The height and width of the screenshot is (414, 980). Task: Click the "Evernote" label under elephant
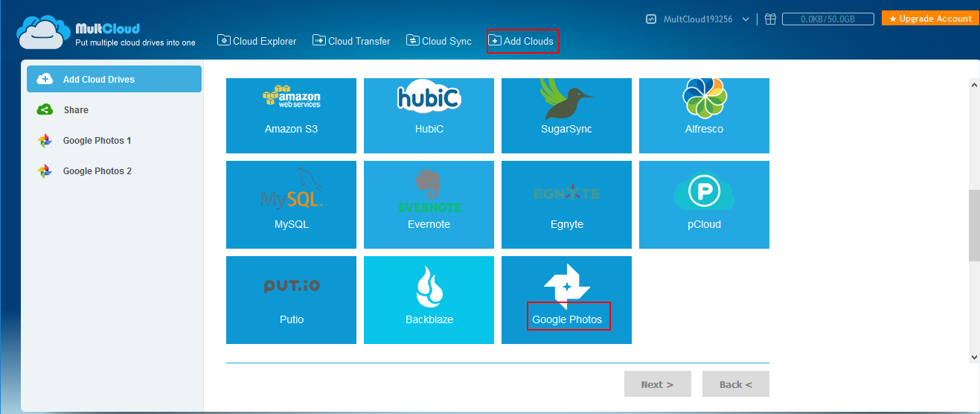pos(429,224)
